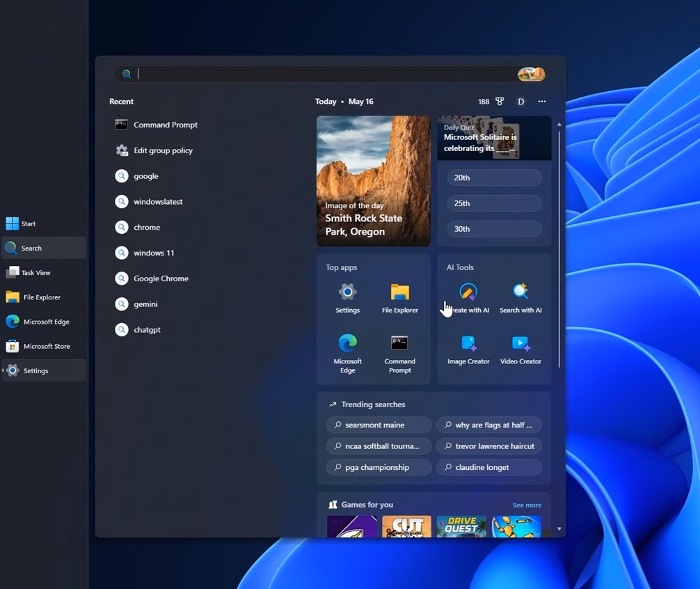Screen dimensions: 700x589
Task: Open Settings from Top apps
Action: tap(347, 298)
